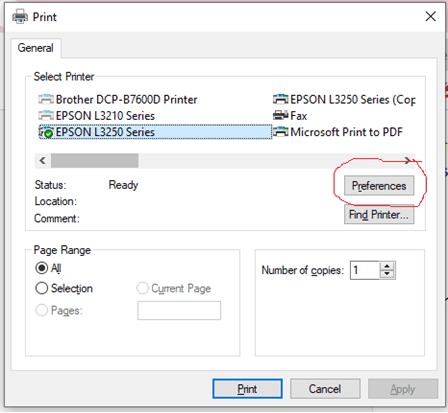This screenshot has width=448, height=413.
Task: Select the Current Page radio button
Action: (x=142, y=288)
